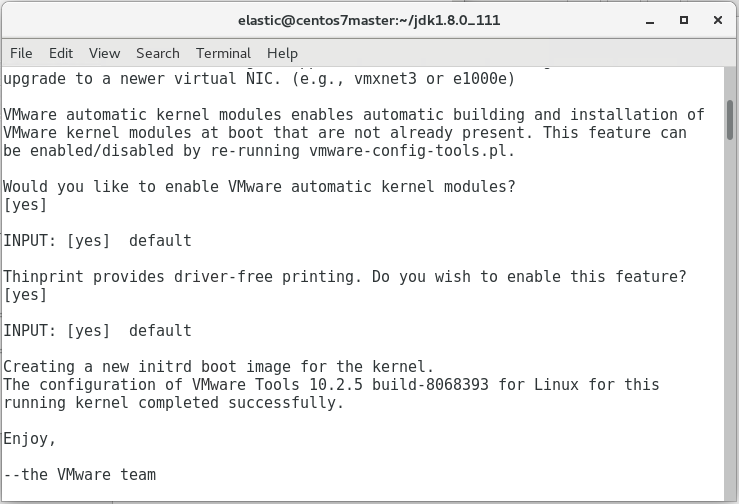Click the window title elastic@centos7master
Viewport: 739px width, 504px height.
tap(369, 20)
